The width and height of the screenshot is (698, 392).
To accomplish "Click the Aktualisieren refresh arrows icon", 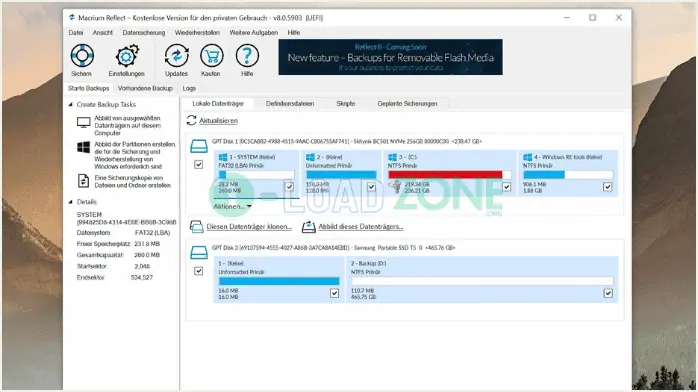I will point(191,120).
